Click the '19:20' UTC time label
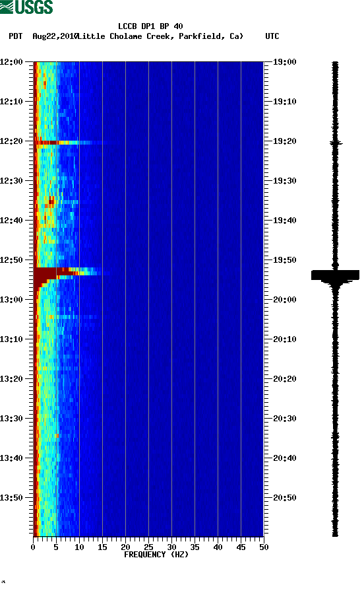 point(284,141)
